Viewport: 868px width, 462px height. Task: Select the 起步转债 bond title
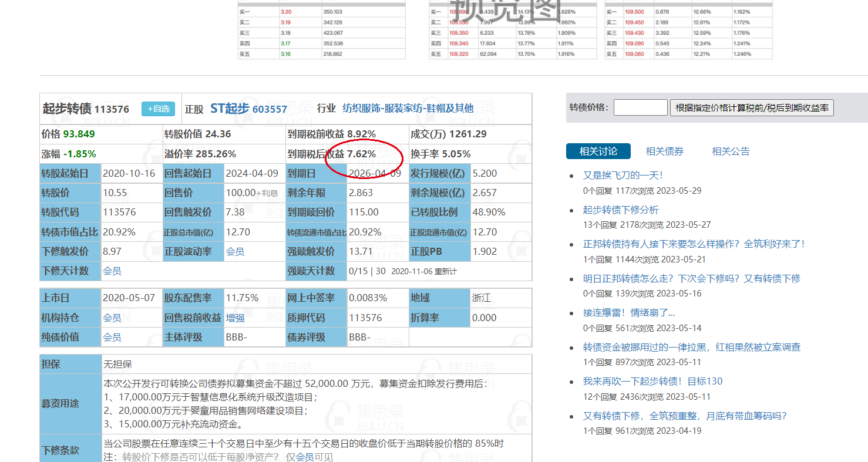pyautogui.click(x=67, y=109)
